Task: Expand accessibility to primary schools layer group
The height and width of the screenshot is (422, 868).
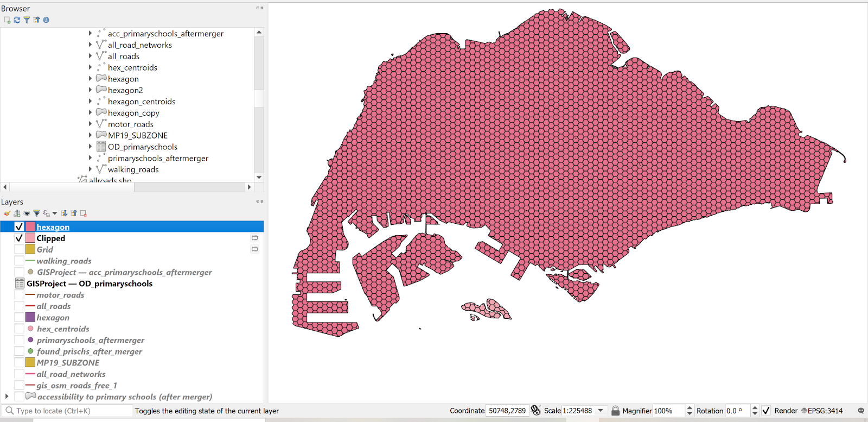Action: (x=7, y=397)
